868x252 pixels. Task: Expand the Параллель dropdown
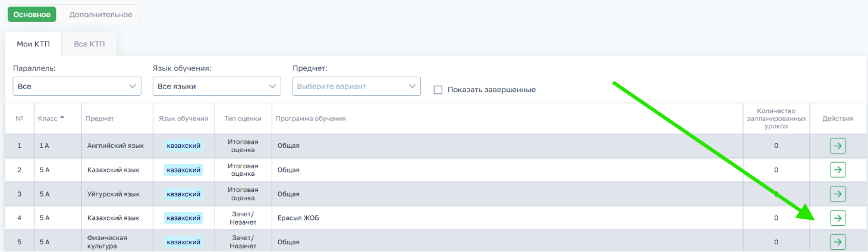(77, 86)
